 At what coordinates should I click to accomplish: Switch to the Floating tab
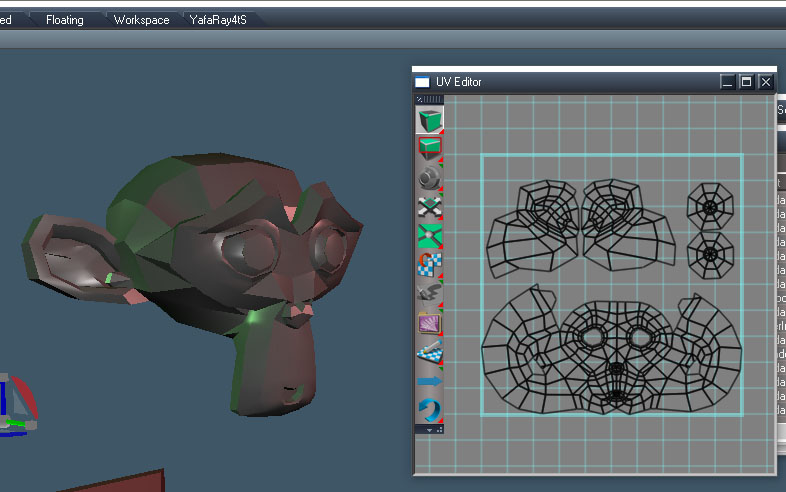pyautogui.click(x=65, y=20)
